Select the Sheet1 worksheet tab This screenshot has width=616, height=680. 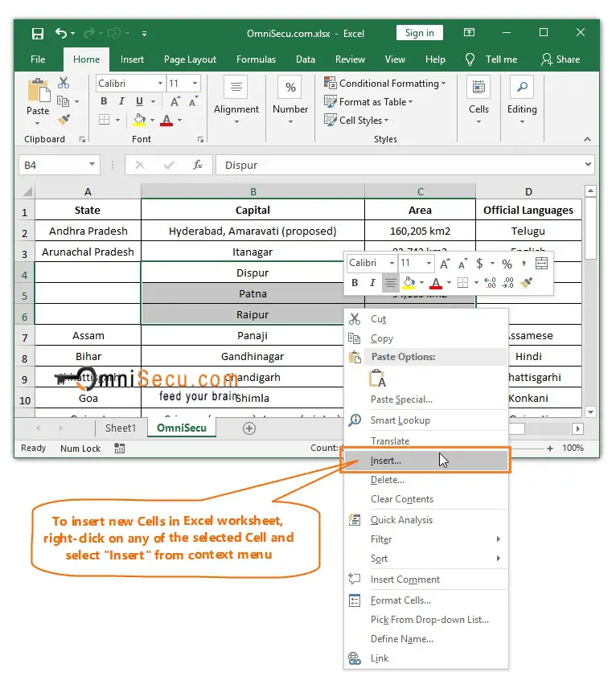121,428
